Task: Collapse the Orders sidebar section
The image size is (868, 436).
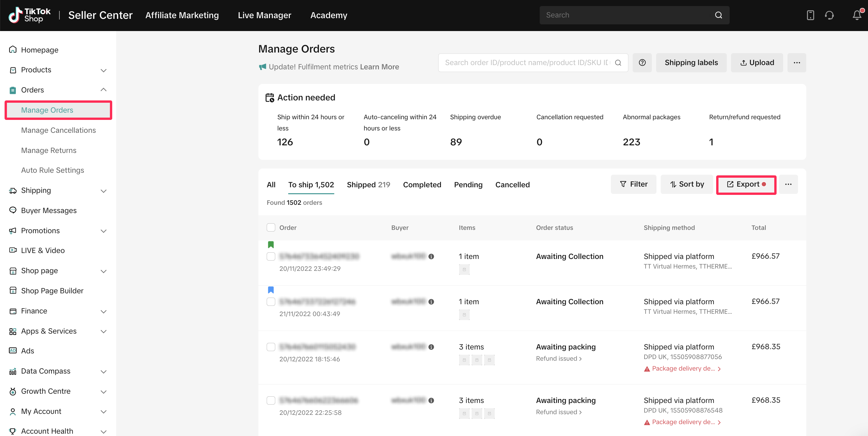Action: pos(103,90)
